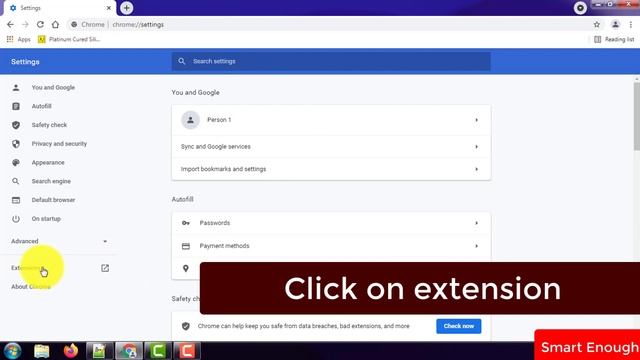
Task: Click the Extensions external link icon
Action: [105, 268]
